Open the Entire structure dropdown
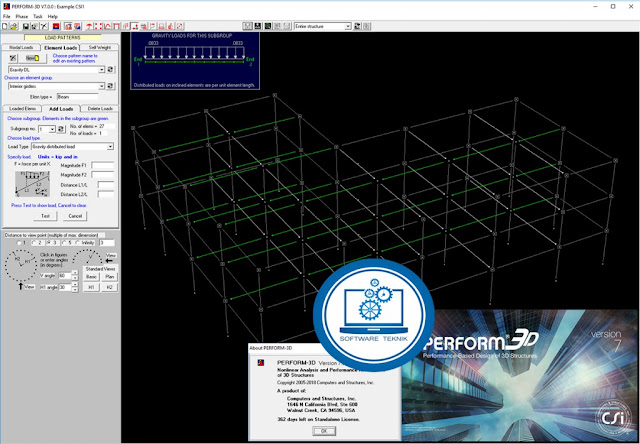The width and height of the screenshot is (640, 444). tap(348, 26)
